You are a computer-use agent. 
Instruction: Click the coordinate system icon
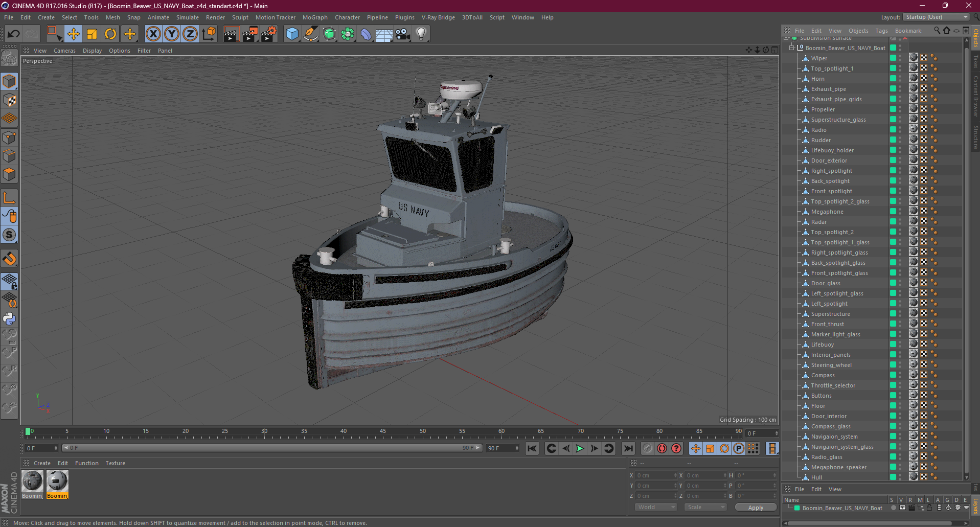(209, 34)
